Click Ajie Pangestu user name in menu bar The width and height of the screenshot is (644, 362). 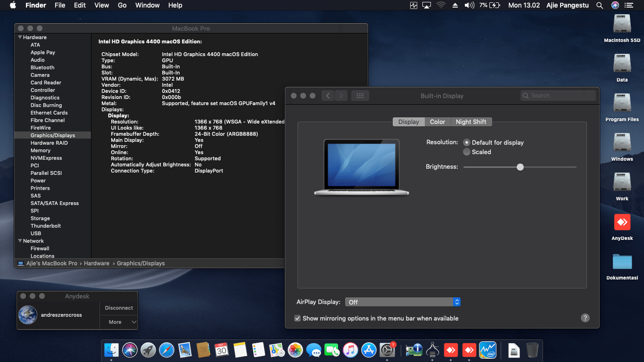pyautogui.click(x=569, y=5)
